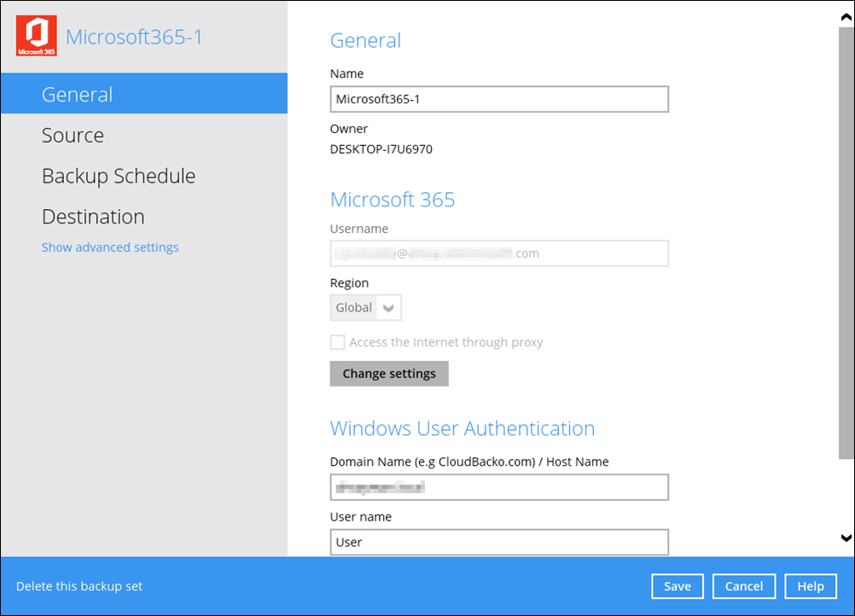Viewport: 855px width, 616px height.
Task: Focus the Windows User name field
Action: click(498, 542)
